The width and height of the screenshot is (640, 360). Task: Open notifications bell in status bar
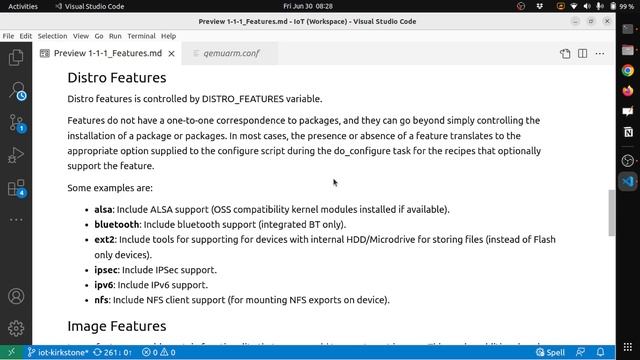tap(600, 352)
